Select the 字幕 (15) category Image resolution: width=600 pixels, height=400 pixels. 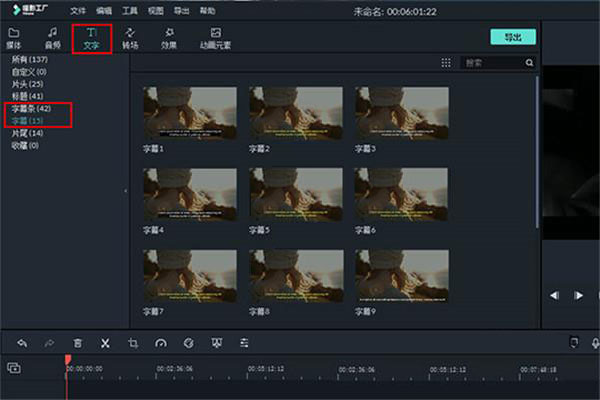[x=27, y=121]
